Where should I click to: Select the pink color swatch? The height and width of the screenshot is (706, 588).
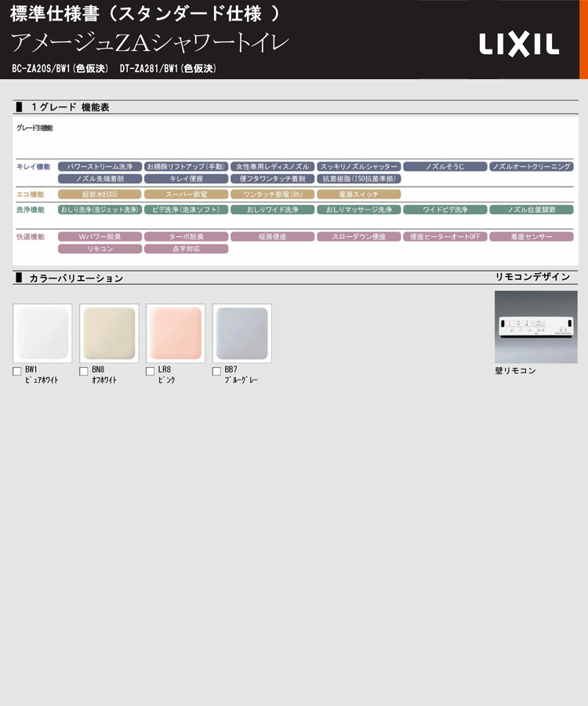click(176, 333)
